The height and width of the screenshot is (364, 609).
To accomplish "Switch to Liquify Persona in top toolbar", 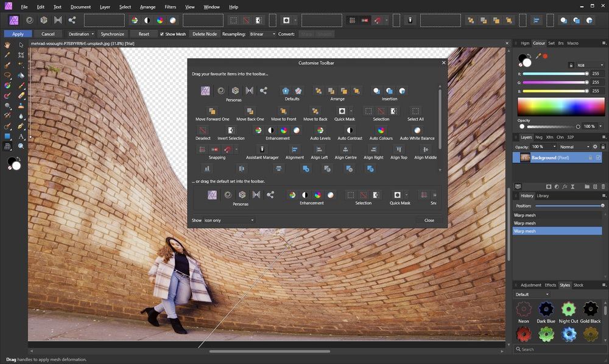I will (x=29, y=20).
